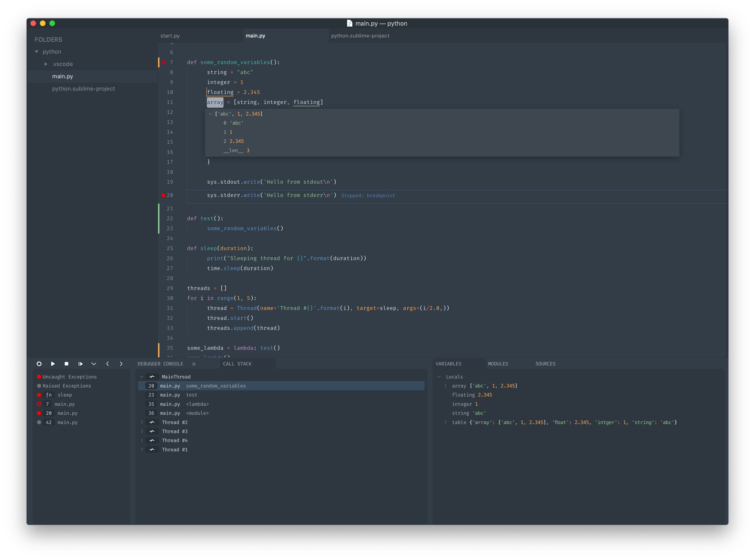Expand the array variable in Variables
755x560 pixels.
click(x=445, y=386)
